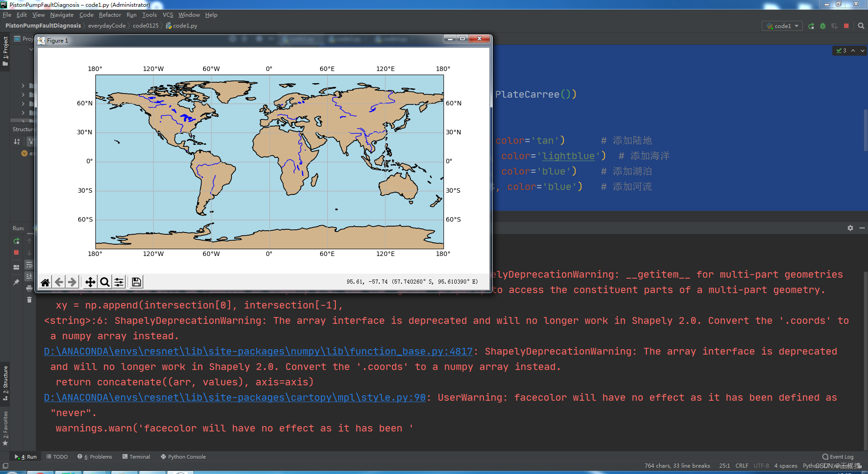
Task: Save the map figure using the save icon
Action: (136, 282)
